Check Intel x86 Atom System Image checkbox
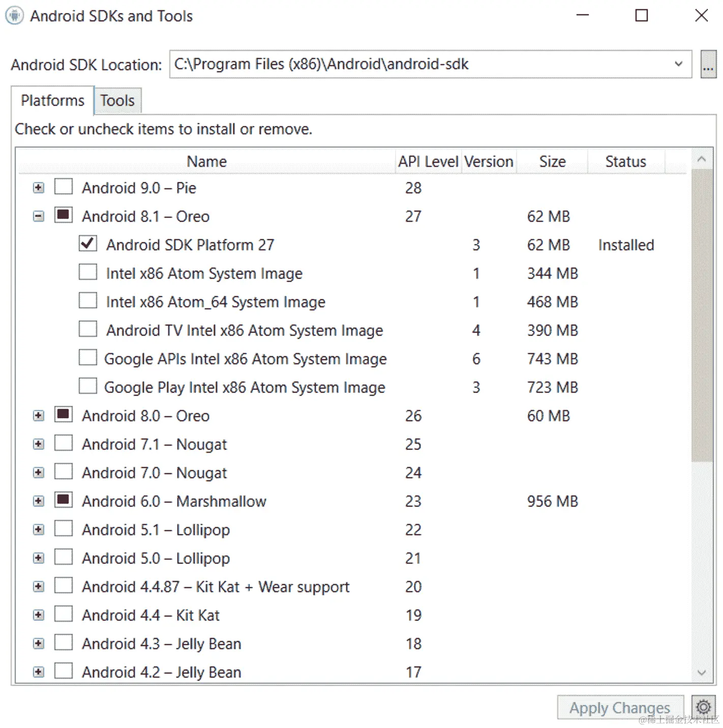The width and height of the screenshot is (723, 728). pos(88,272)
